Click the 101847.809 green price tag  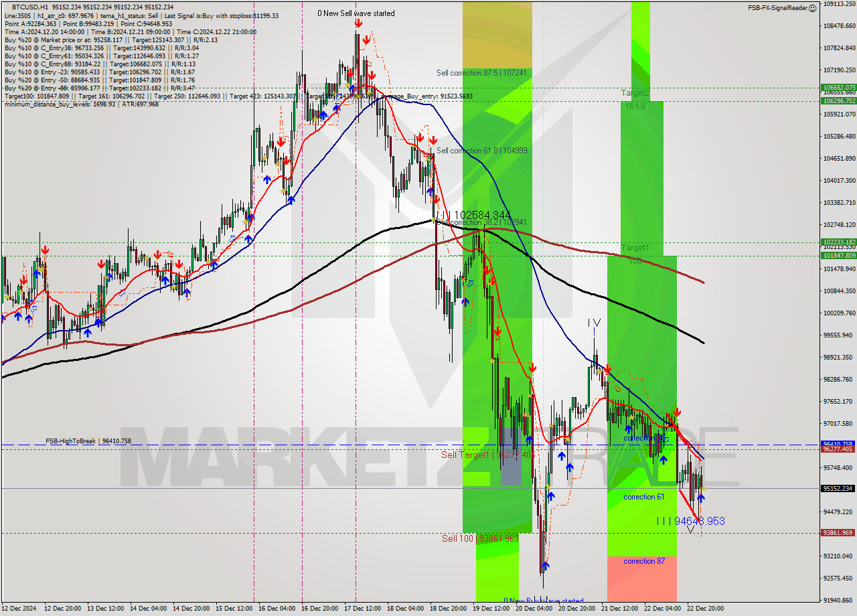(838, 256)
